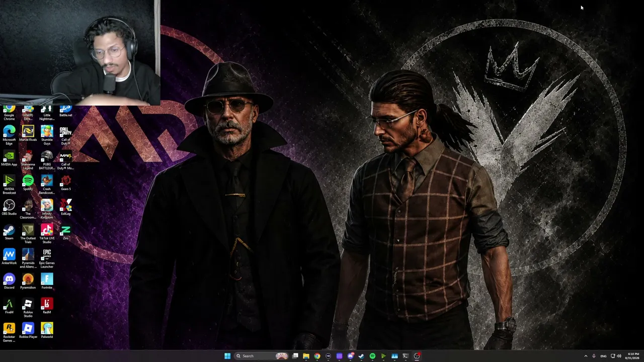The width and height of the screenshot is (644, 362).
Task: Open the Windows Start menu
Action: point(227,356)
